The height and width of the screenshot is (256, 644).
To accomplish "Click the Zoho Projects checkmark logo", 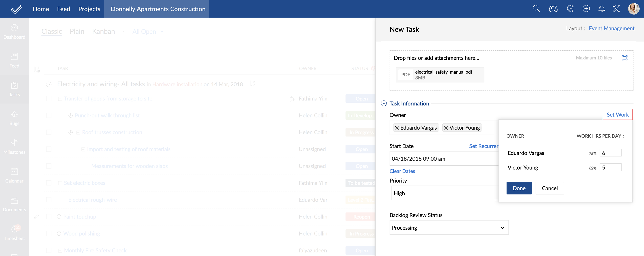I will tap(16, 9).
